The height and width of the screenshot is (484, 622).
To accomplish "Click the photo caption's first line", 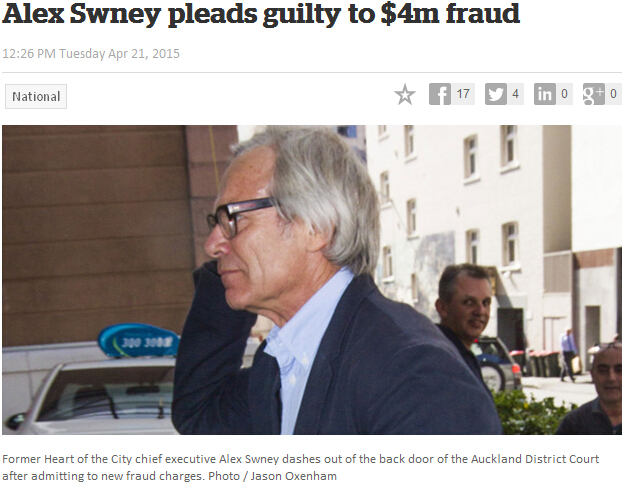I will (x=300, y=459).
